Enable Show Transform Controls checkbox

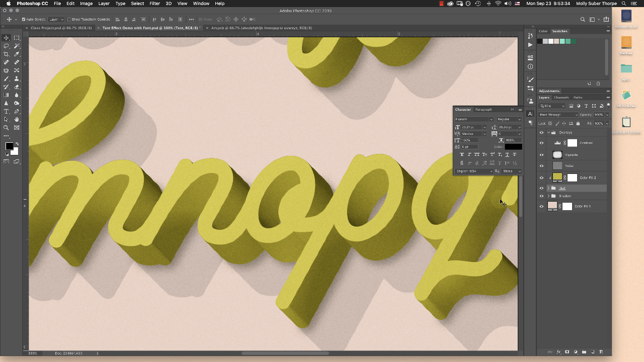pyautogui.click(x=69, y=20)
